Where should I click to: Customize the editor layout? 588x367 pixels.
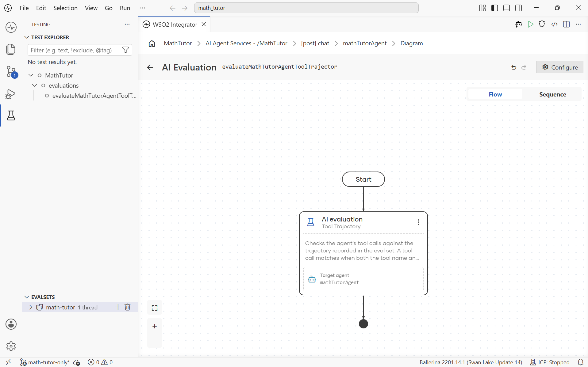coord(482,8)
